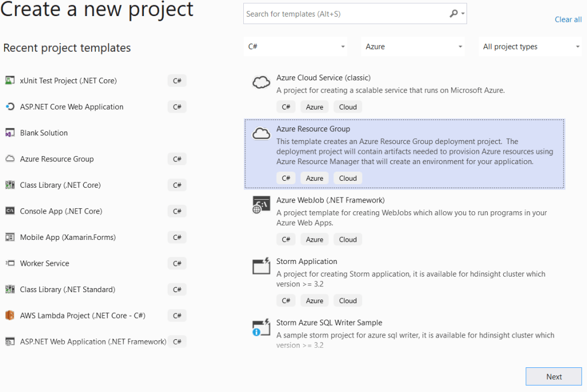
Task: Focus the Search for templates field
Action: [x=344, y=14]
